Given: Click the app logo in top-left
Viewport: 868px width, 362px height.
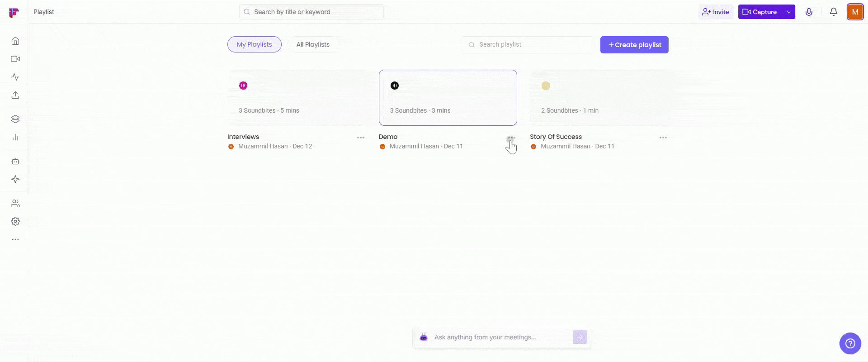Looking at the screenshot, I should pos(14,13).
